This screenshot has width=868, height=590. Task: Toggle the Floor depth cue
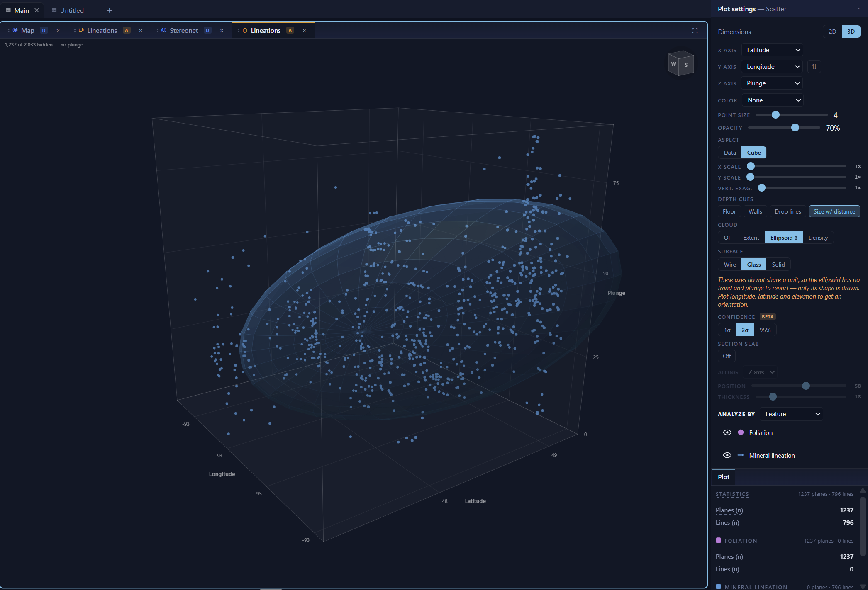729,211
